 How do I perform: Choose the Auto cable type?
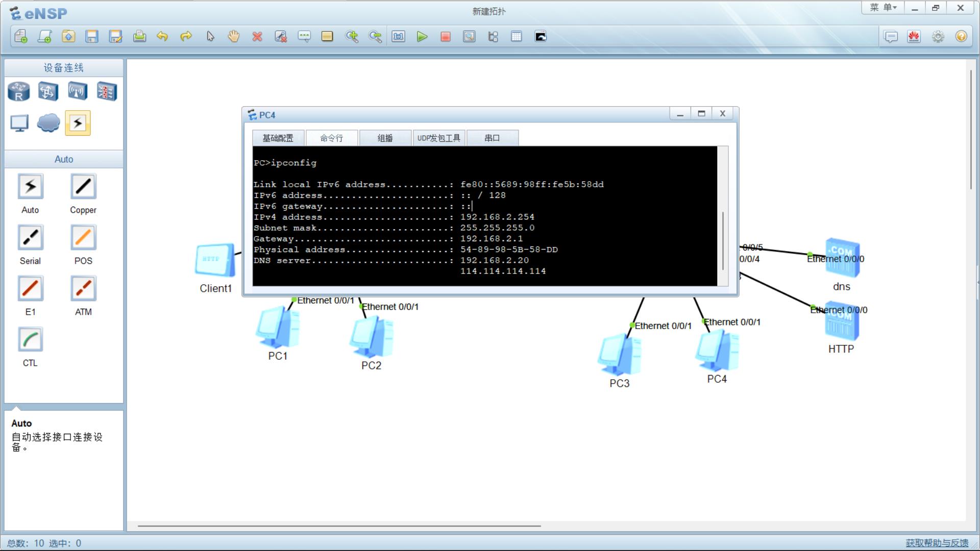coord(30,187)
